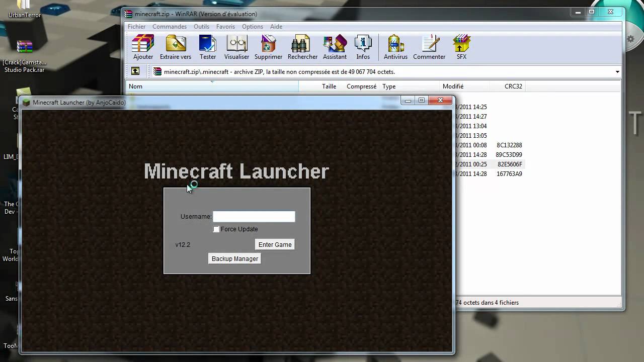Open the Favoris menu
Image resolution: width=644 pixels, height=362 pixels.
click(x=225, y=27)
